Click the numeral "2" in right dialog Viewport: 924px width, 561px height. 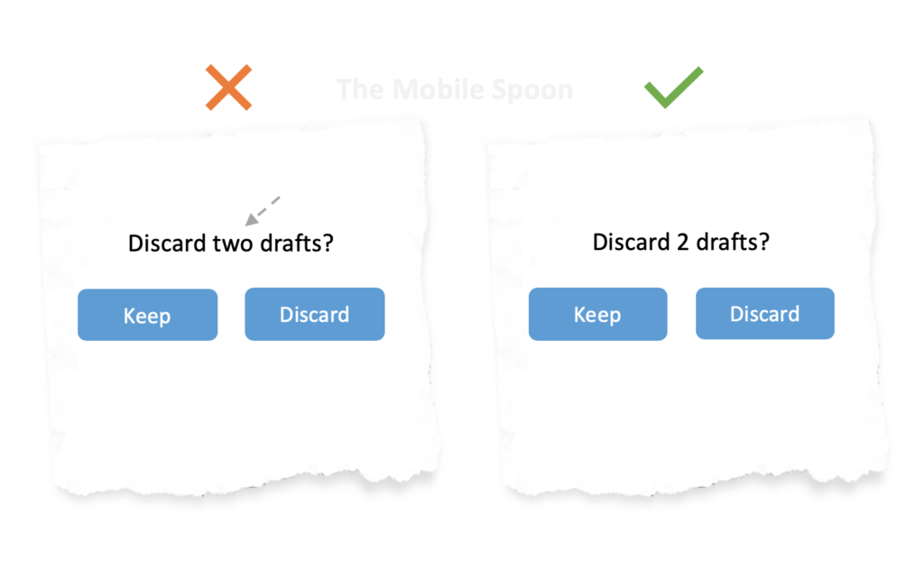click(674, 243)
